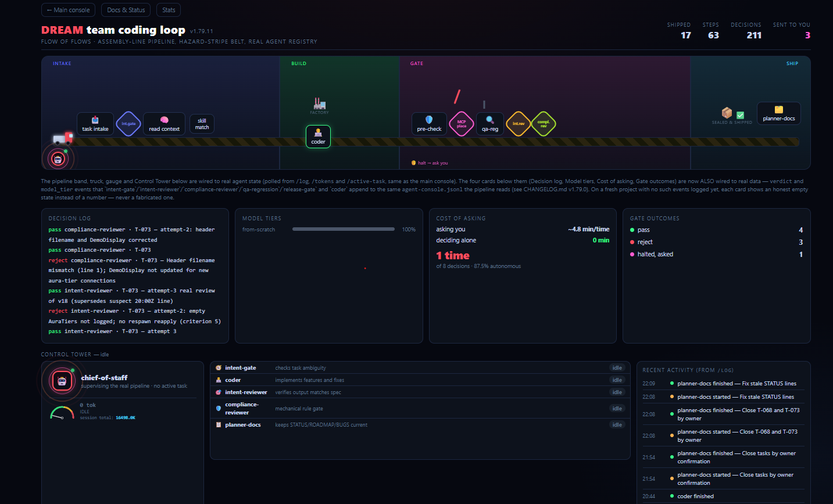The width and height of the screenshot is (833, 504).
Task: Click the 22:09 planner-docs finished activity entry
Action: coord(723,384)
